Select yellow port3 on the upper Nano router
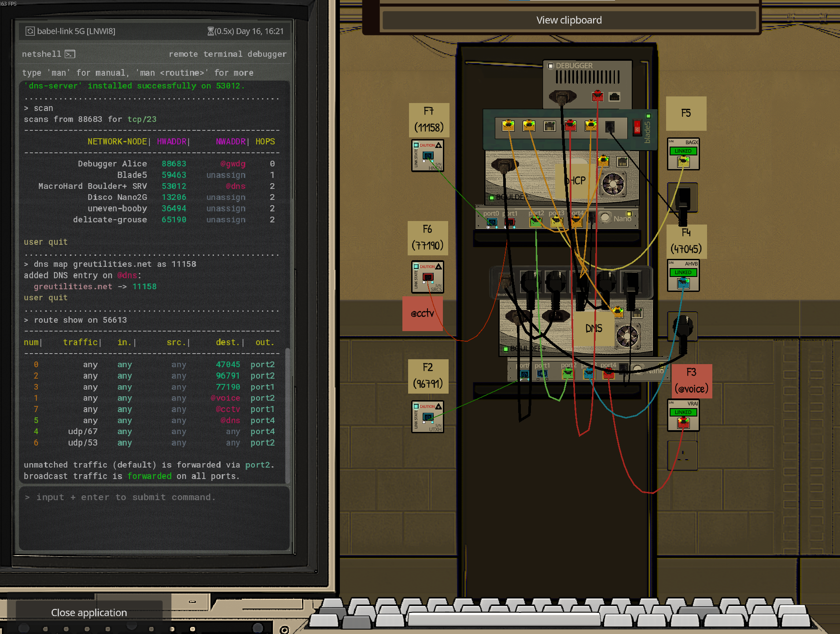840x634 pixels. coord(557,222)
